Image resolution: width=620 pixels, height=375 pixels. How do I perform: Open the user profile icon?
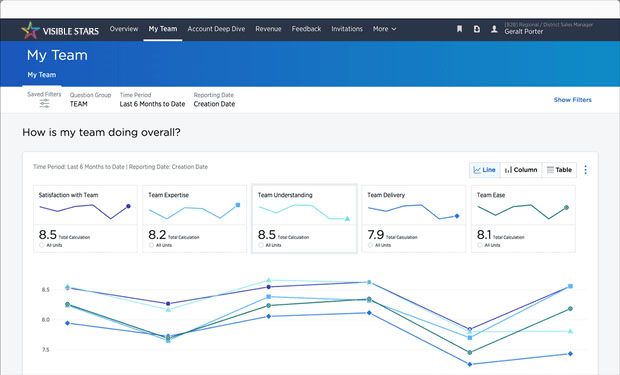pyautogui.click(x=494, y=29)
